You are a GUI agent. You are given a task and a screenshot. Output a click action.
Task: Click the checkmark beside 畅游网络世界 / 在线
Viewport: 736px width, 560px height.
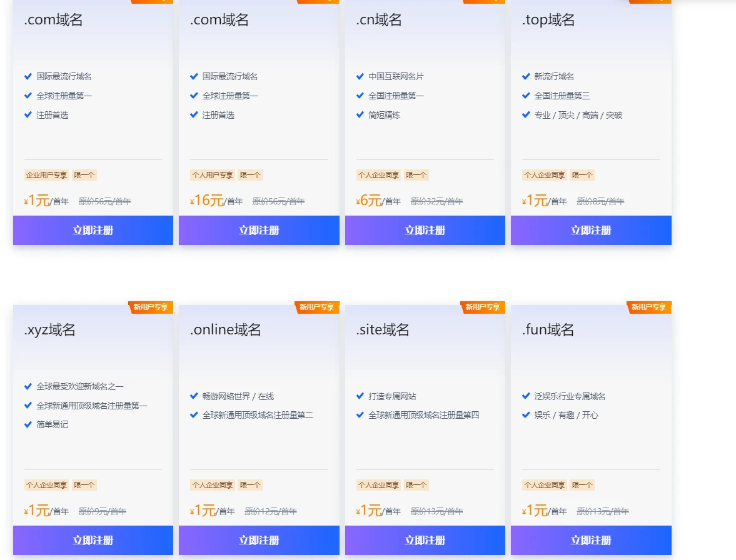point(194,396)
